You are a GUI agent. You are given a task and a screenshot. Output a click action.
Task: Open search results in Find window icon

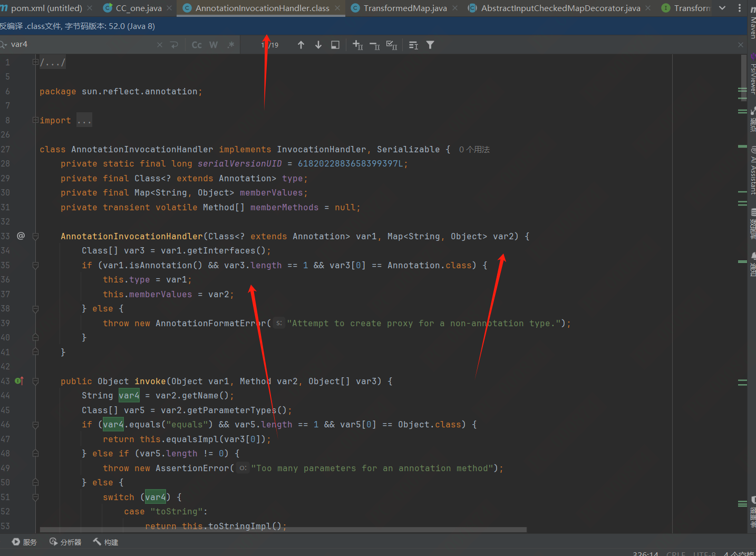click(x=335, y=45)
